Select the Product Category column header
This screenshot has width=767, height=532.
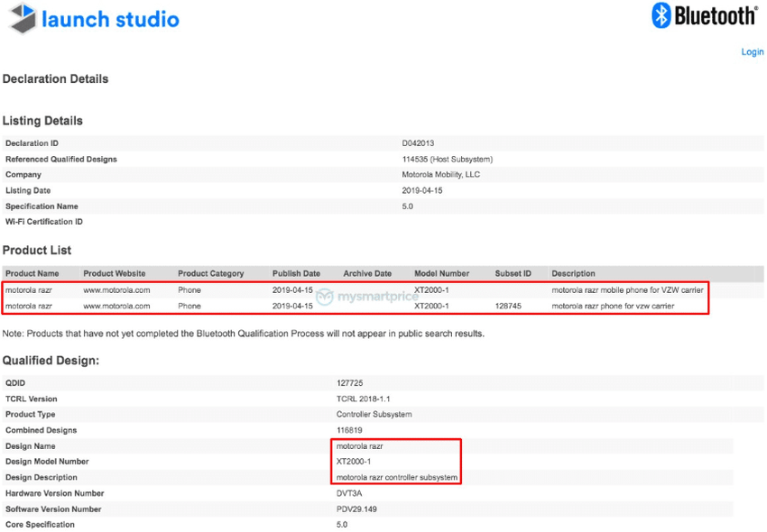pyautogui.click(x=210, y=273)
